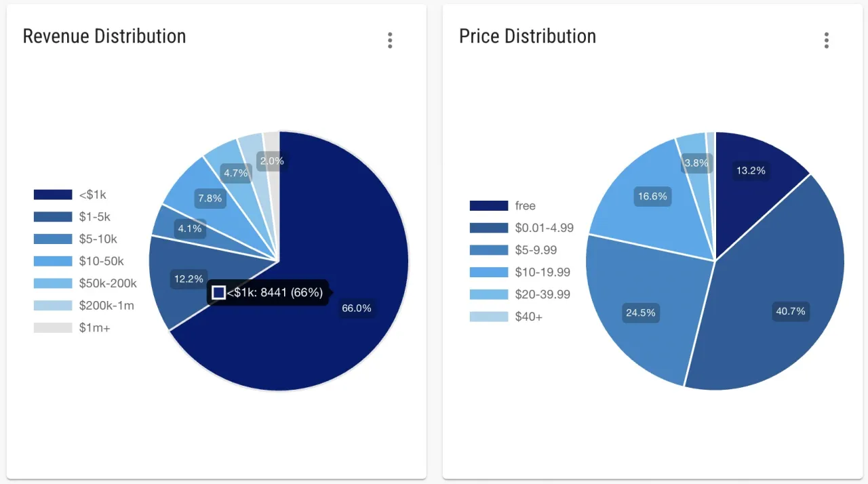Open the Revenue Distribution options menu
The image size is (868, 484).
pos(390,40)
